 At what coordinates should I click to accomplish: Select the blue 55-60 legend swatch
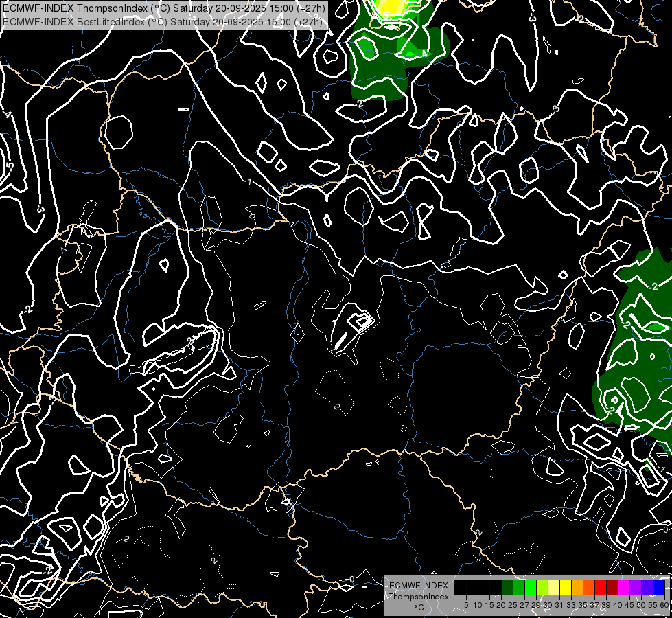[659, 588]
